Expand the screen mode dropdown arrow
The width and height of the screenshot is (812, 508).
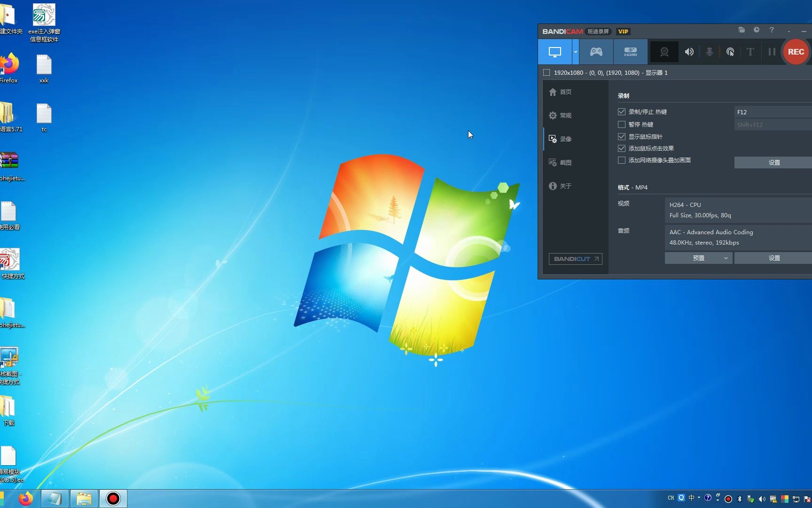tap(575, 52)
